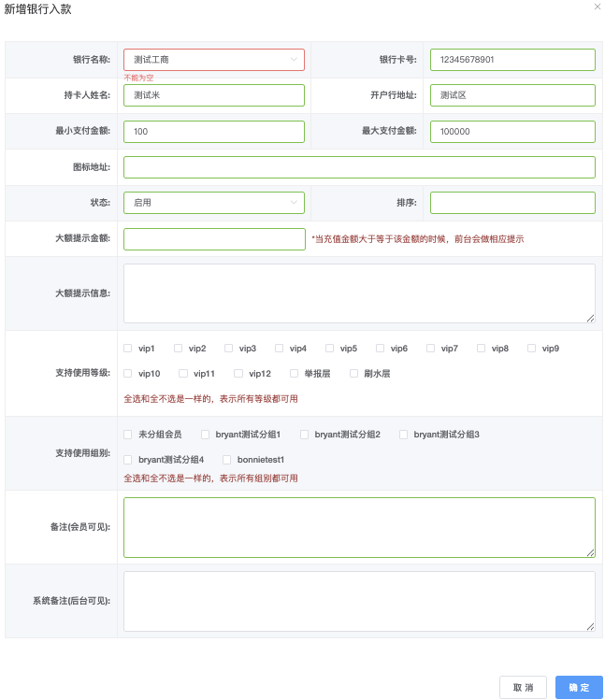605x700 pixels.
Task: Click the 排序 input field
Action: 512,203
